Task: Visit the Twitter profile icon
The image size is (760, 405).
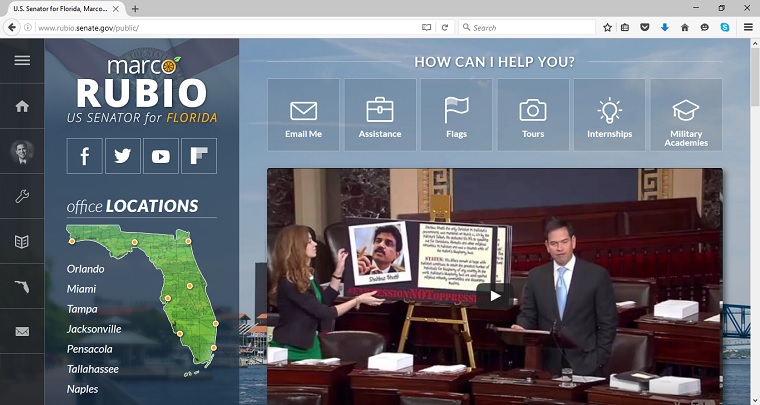Action: click(123, 156)
